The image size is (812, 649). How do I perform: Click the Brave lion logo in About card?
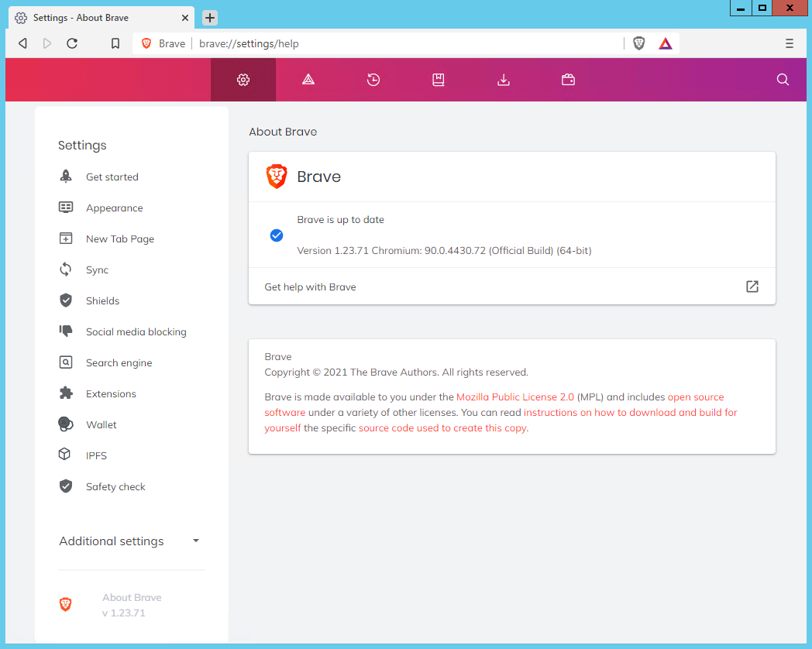277,177
